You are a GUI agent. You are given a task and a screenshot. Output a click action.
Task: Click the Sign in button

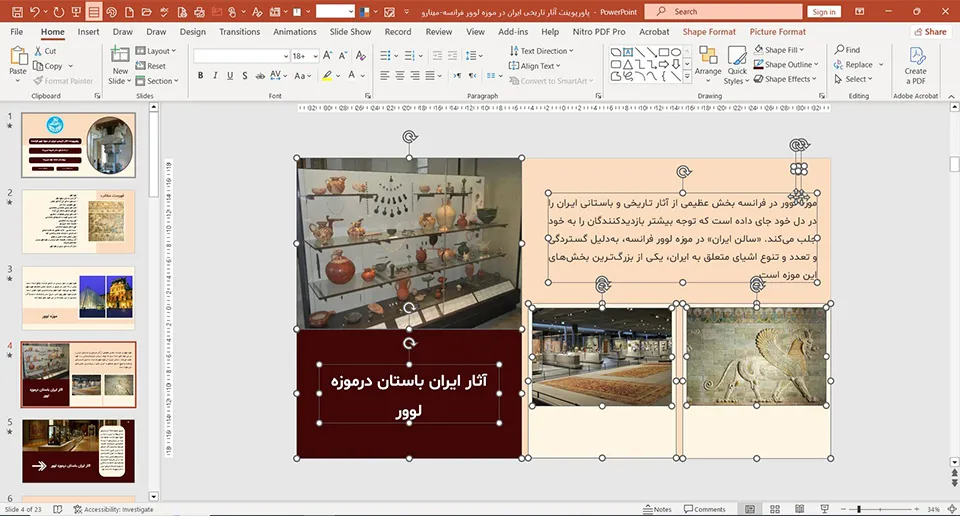823,12
